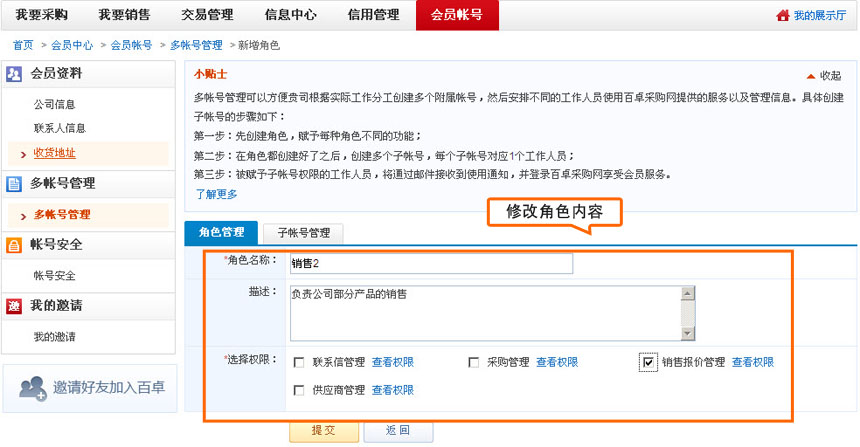Enable the 联系信管理 permission checkbox
This screenshot has height=447, width=860.
[299, 362]
